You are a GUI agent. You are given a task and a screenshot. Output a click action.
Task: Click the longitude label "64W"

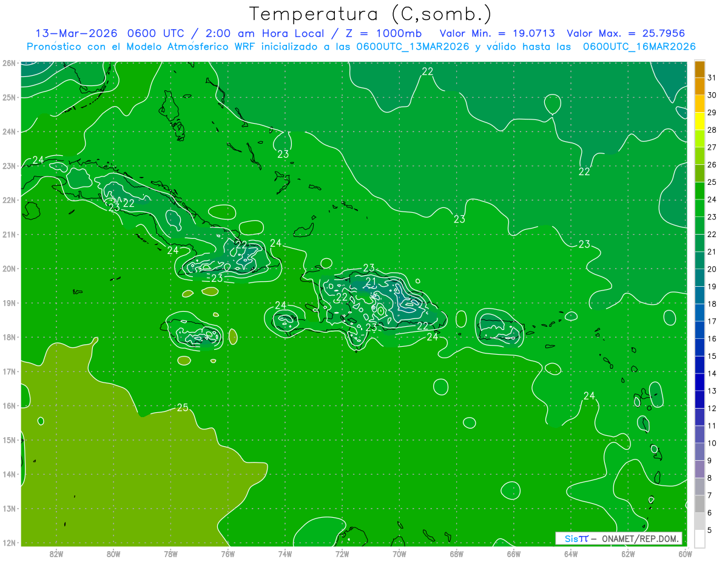coord(571,554)
